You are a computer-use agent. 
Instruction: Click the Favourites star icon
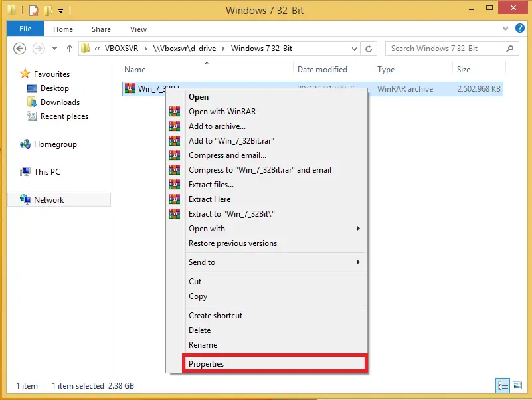25,74
